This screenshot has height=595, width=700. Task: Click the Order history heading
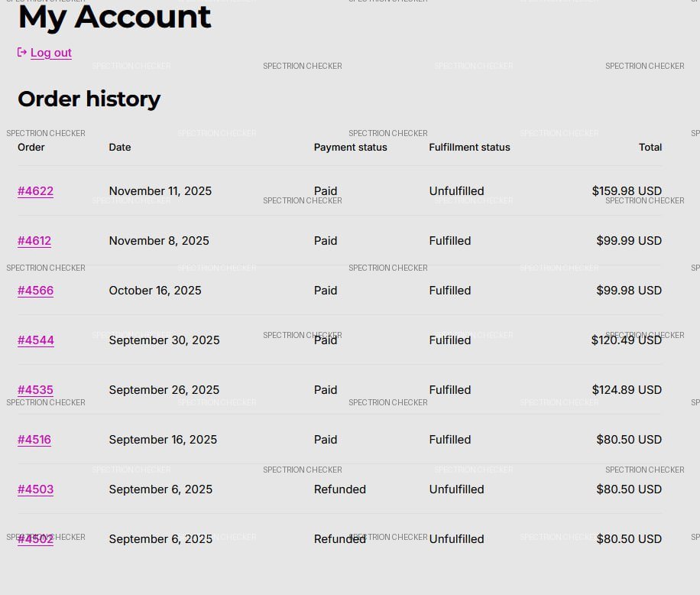[x=89, y=99]
